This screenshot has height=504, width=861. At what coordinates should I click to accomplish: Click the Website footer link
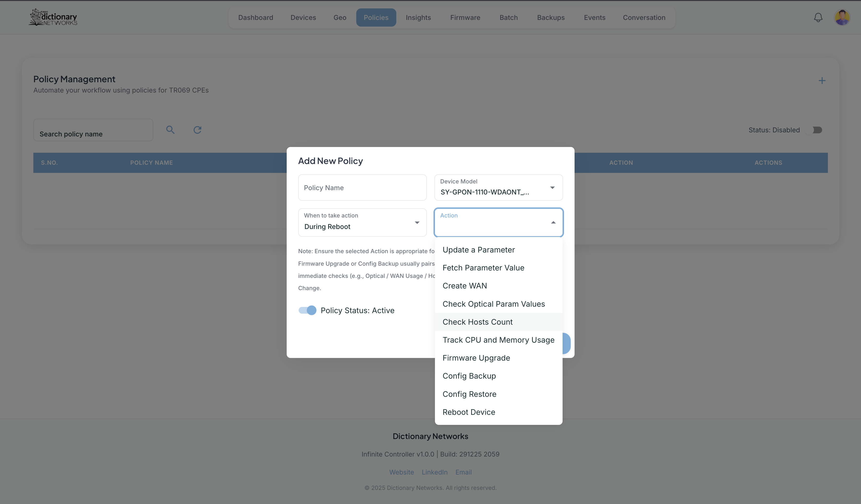(x=401, y=472)
